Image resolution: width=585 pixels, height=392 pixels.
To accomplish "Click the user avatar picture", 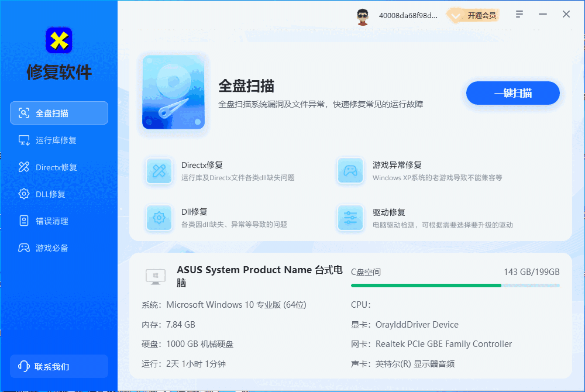I will tap(363, 16).
